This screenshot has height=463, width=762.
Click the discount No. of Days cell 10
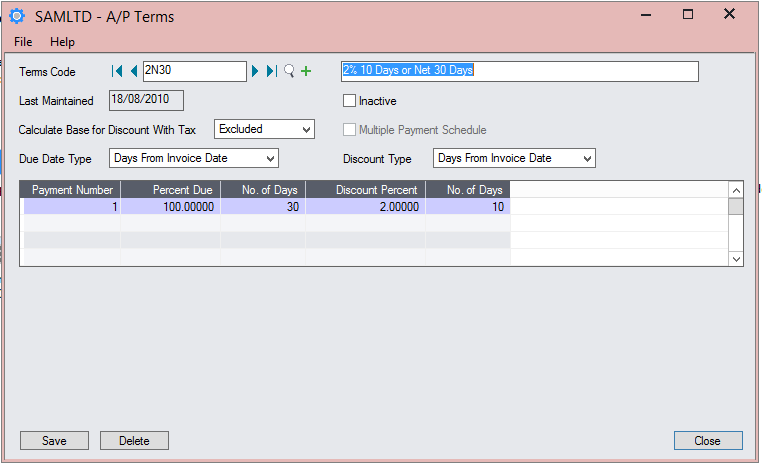(468, 206)
